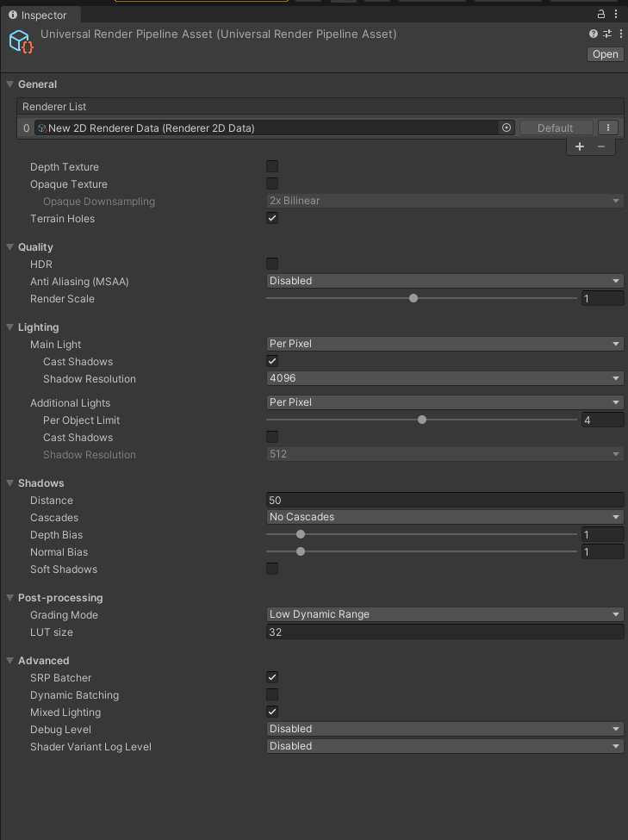Click the Opaque Downsampling dropdown

445,201
